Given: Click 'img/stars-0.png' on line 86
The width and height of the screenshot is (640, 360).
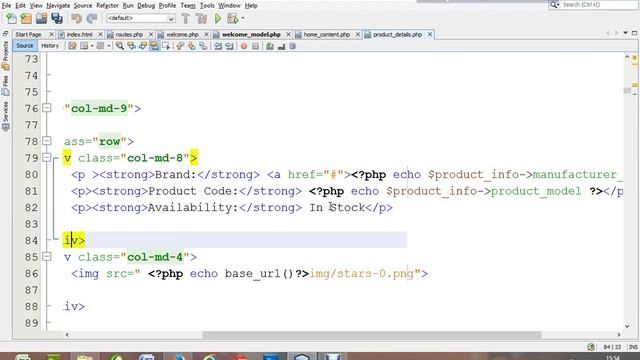Looking at the screenshot, I should coord(361,273).
